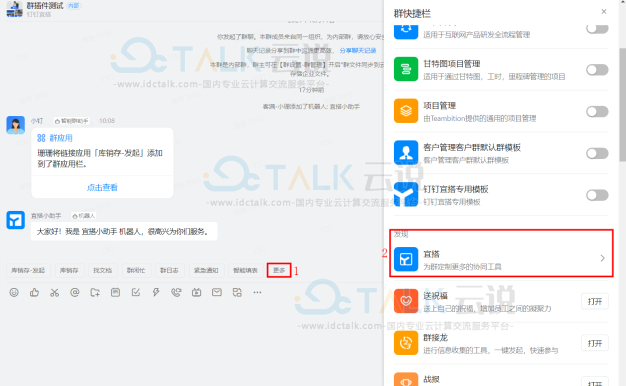Click the 群快捷栏 panel heading
Image resolution: width=626 pixels, height=386 pixels.
click(412, 14)
